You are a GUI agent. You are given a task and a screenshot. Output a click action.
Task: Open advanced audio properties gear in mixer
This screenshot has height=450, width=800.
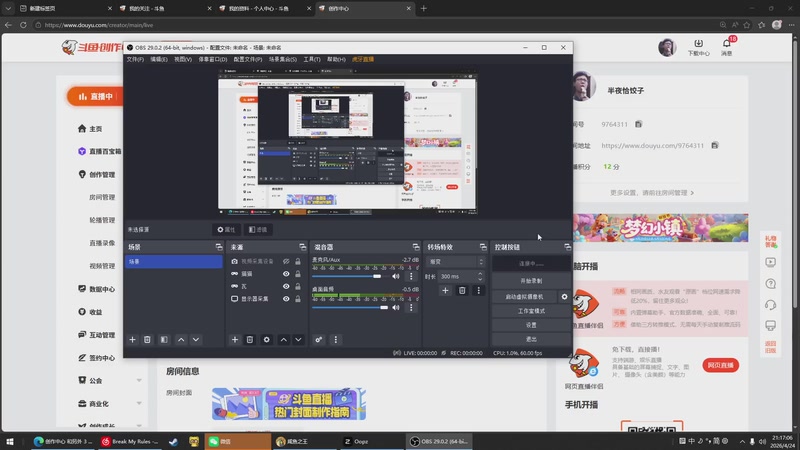[318, 340]
